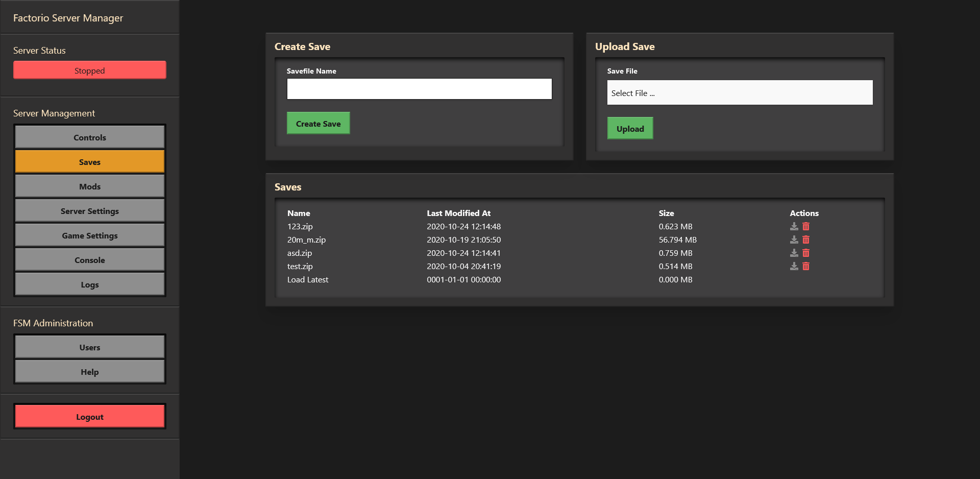Click the 2020-10-24 12:14:48 timestamp

coord(464,226)
